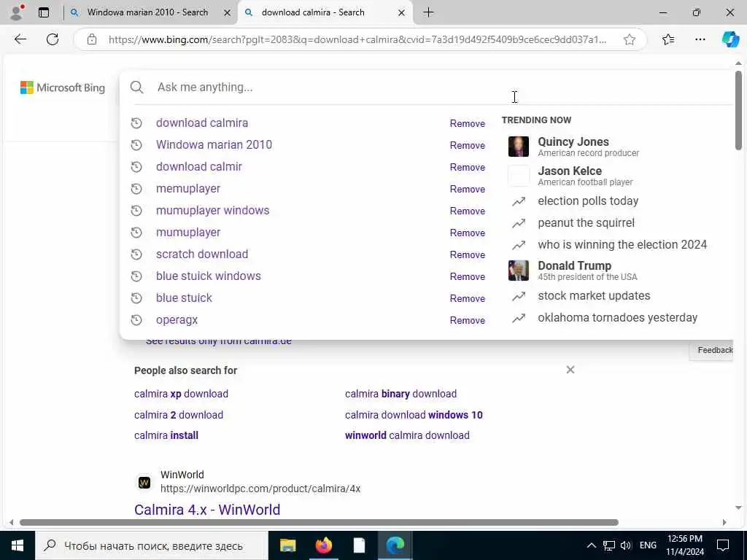Image resolution: width=747 pixels, height=560 pixels.
Task: Close the 'Windowa marian 2010' tab
Action: [x=228, y=13]
